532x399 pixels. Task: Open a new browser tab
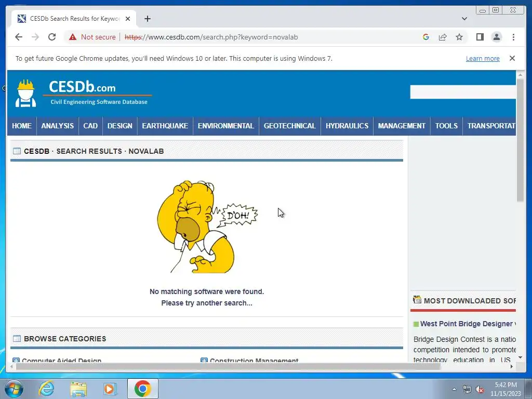(x=147, y=19)
